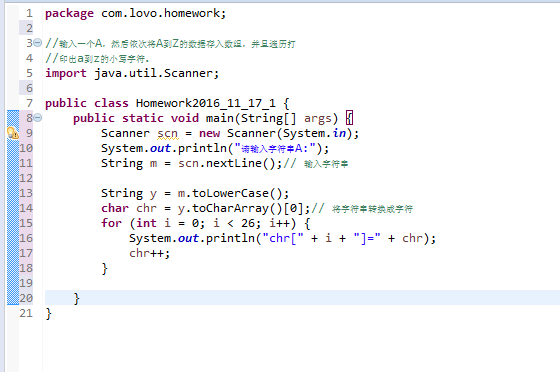560x372 pixels.
Task: Click the 'new' keyword on line 9
Action: (x=209, y=134)
